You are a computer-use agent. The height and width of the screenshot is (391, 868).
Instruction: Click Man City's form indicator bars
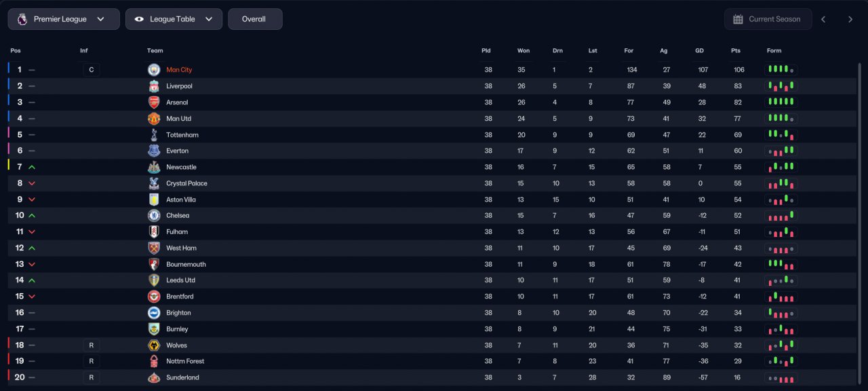(781, 70)
